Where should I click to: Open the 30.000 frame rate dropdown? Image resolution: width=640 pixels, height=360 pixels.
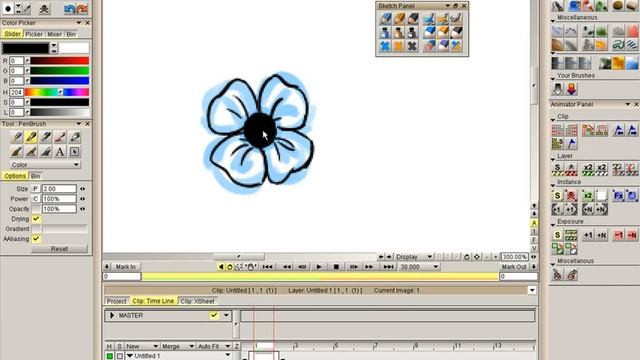pyautogui.click(x=419, y=267)
